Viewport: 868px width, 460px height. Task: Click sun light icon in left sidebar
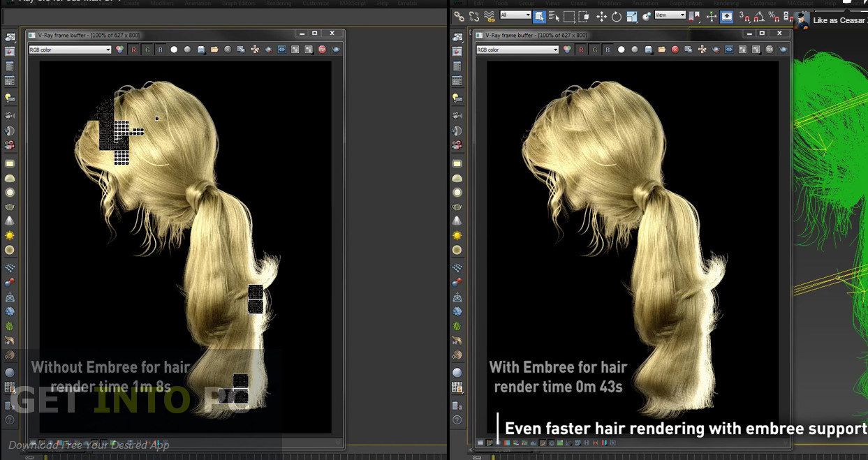coord(10,236)
